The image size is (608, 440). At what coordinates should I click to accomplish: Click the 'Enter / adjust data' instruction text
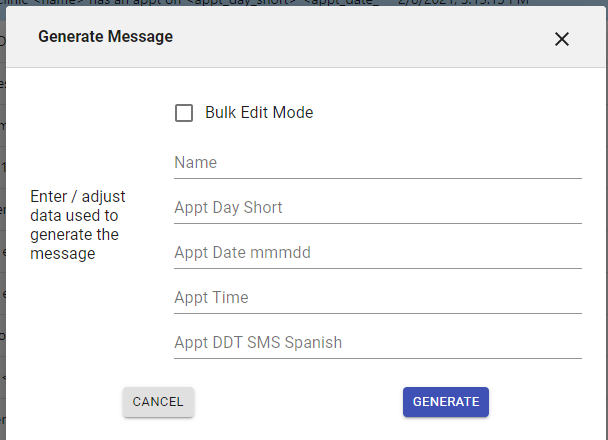[78, 197]
